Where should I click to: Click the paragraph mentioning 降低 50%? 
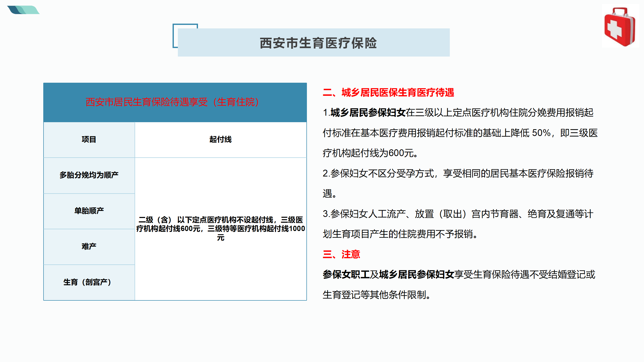(460, 133)
